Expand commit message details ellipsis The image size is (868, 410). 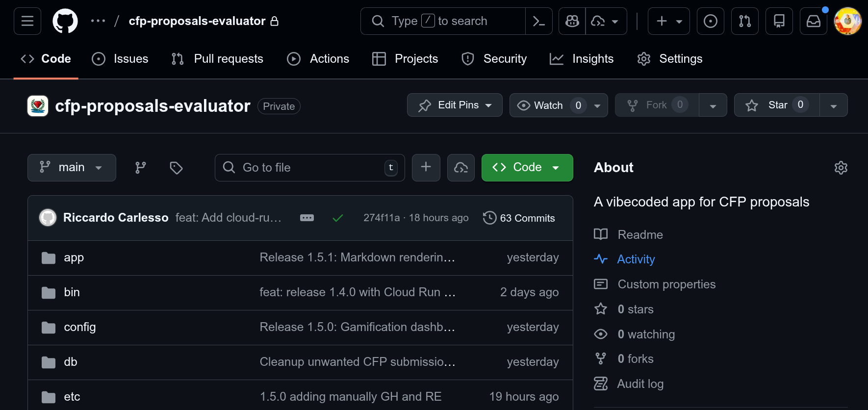[307, 218]
